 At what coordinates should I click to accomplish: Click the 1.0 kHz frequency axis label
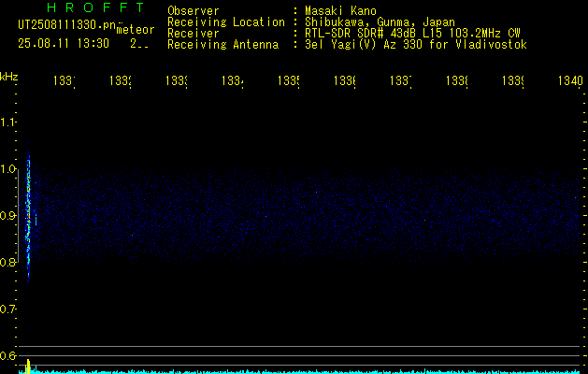(x=7, y=169)
